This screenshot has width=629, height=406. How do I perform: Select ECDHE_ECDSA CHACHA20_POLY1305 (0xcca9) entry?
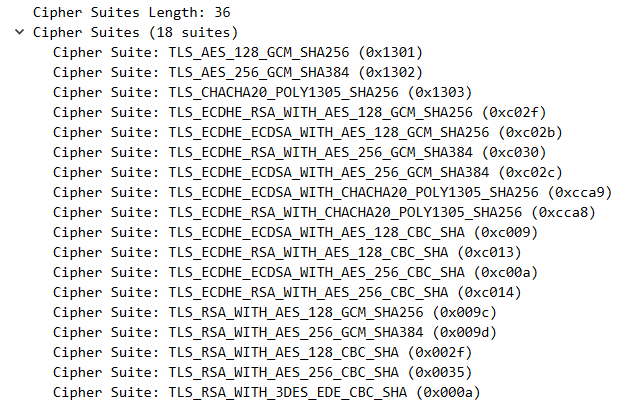(333, 193)
